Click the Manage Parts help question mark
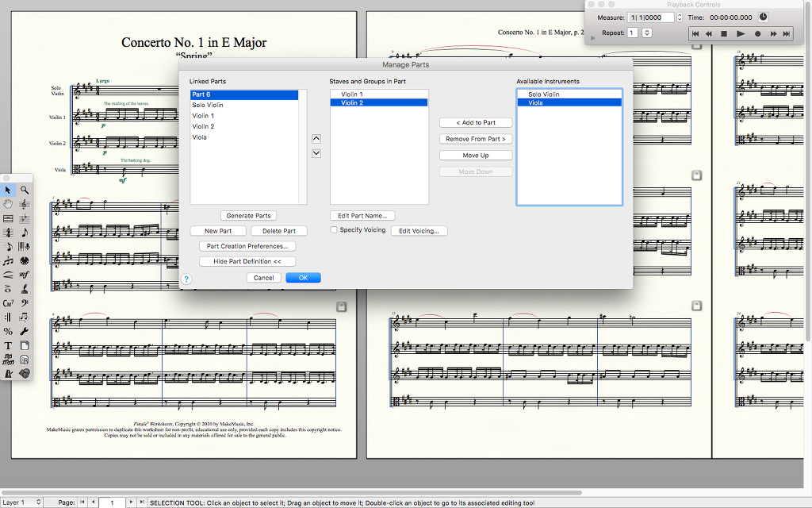This screenshot has width=812, height=508. pos(186,279)
